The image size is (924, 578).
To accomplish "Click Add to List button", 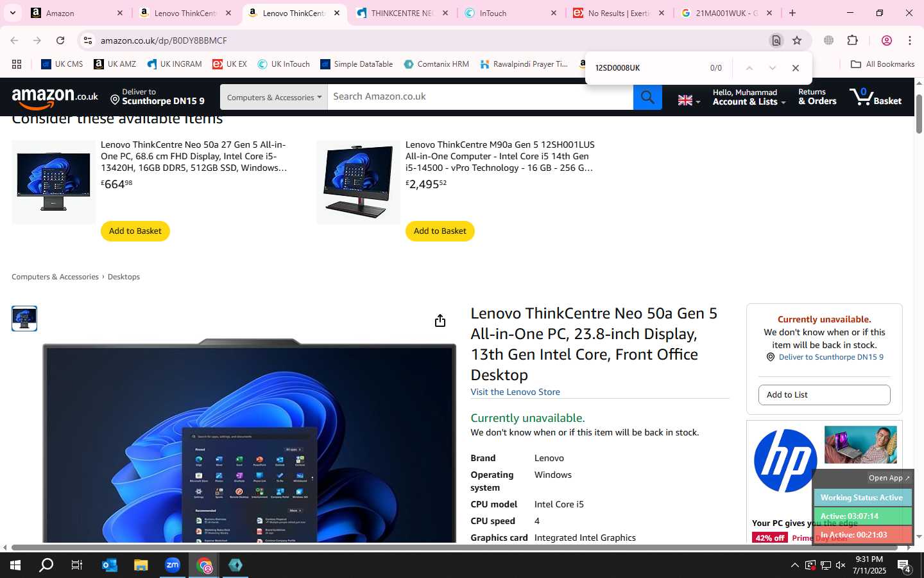I will coord(824,395).
